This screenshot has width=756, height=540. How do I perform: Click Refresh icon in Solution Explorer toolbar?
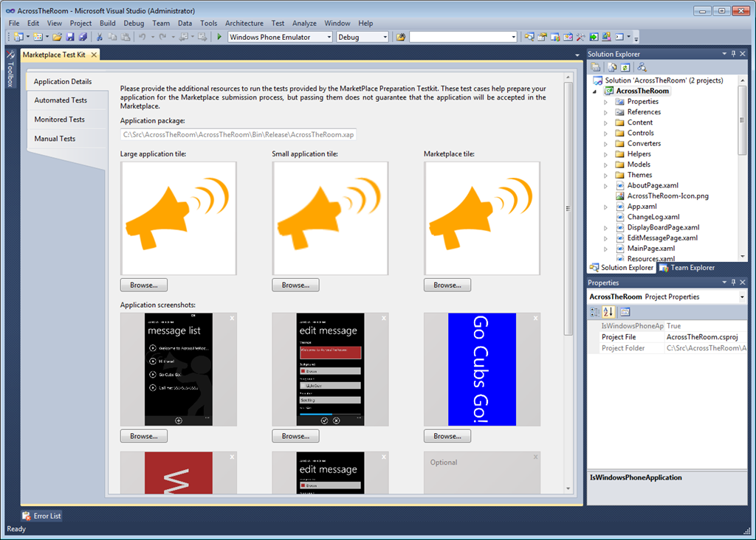[625, 67]
